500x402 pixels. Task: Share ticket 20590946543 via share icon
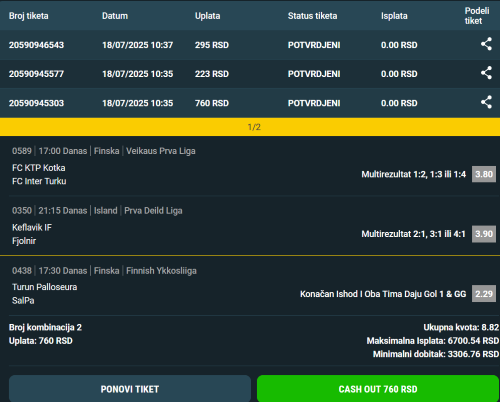pyautogui.click(x=486, y=44)
